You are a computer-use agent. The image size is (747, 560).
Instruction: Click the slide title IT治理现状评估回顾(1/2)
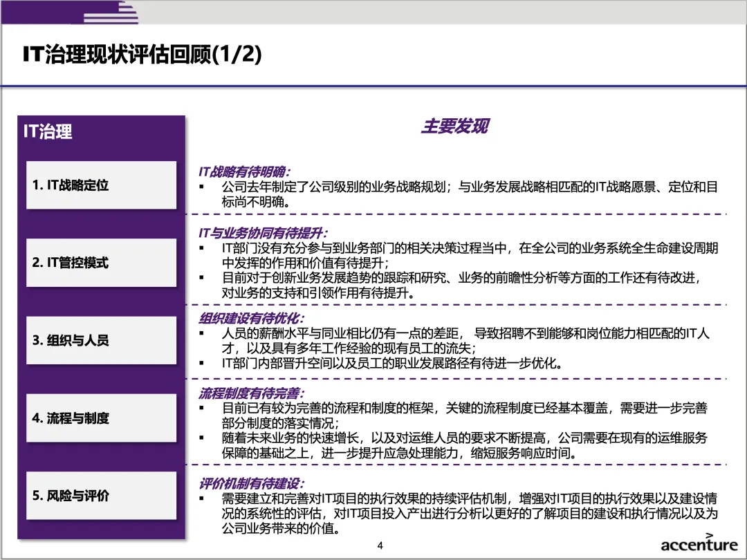pyautogui.click(x=142, y=54)
